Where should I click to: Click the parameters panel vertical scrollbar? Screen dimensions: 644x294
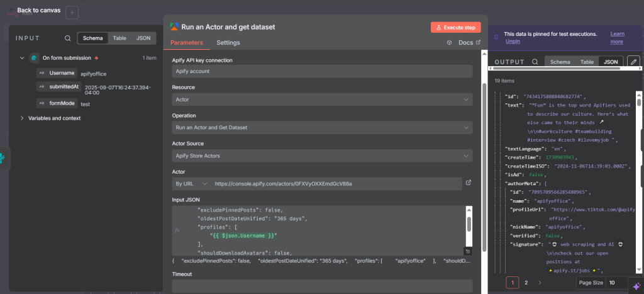pyautogui.click(x=484, y=167)
